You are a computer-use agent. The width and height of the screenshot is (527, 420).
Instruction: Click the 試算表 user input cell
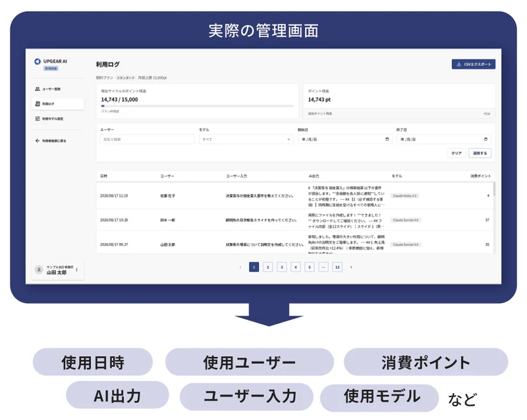tap(265, 245)
